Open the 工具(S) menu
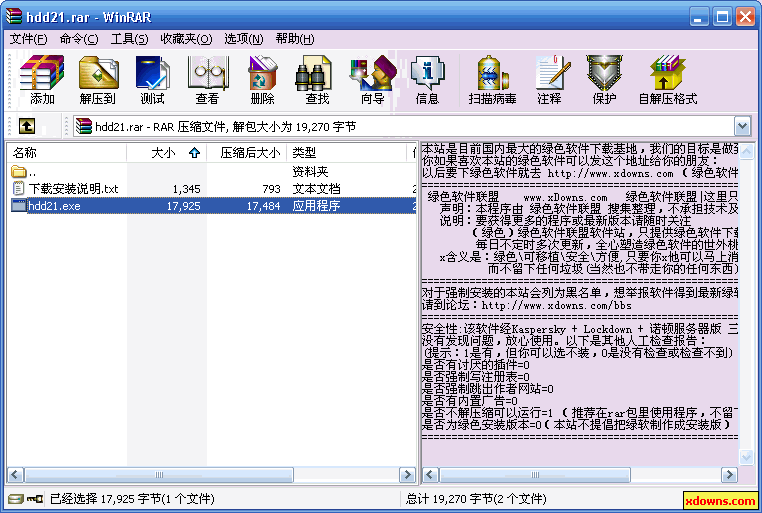The width and height of the screenshot is (762, 513). [129, 39]
